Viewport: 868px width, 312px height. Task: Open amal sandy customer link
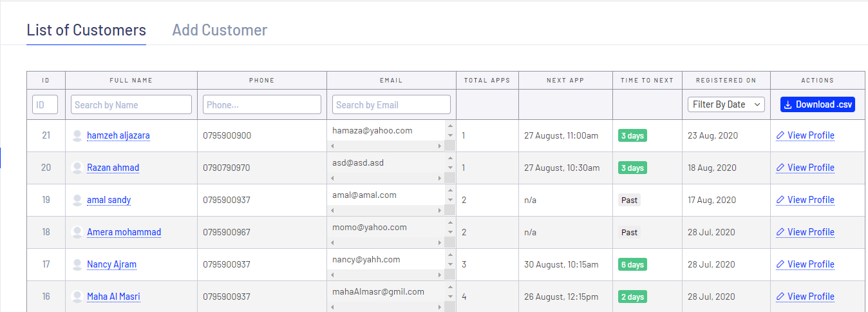109,200
